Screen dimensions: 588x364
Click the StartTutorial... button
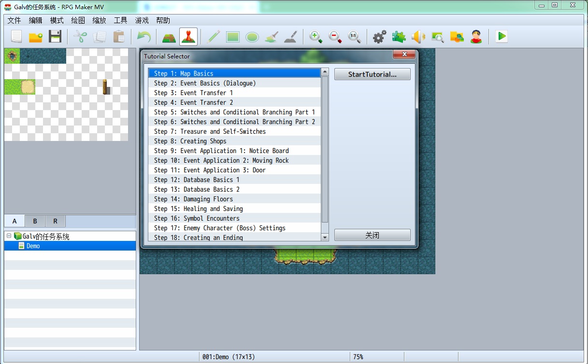[373, 74]
